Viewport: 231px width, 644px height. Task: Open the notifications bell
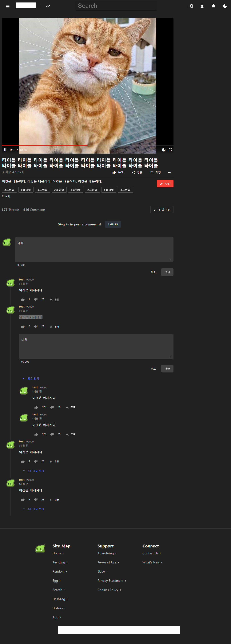[x=213, y=6]
